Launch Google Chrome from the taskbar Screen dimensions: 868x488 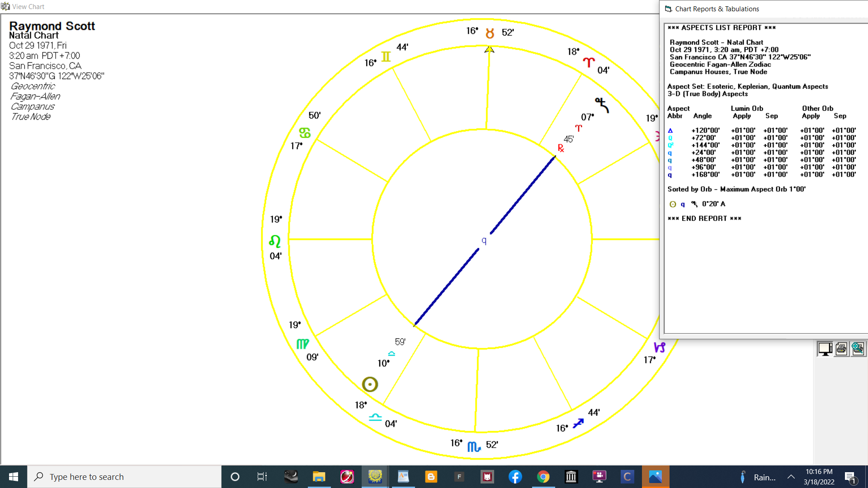[543, 477]
